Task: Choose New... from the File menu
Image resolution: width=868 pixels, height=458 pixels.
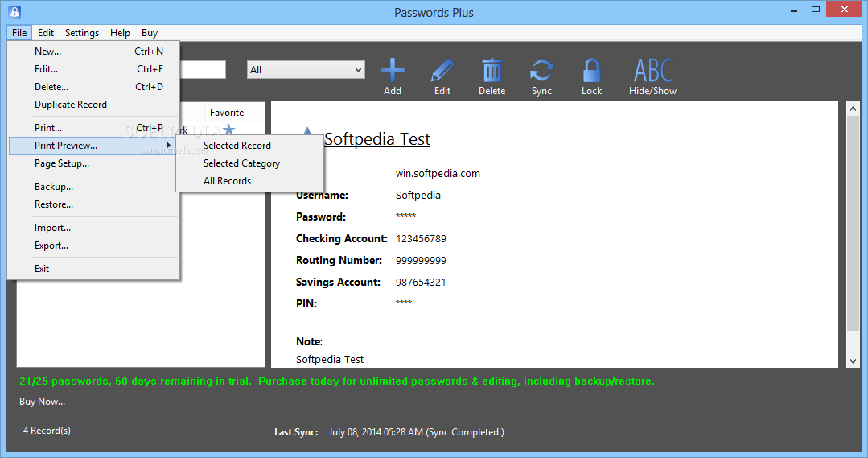Action: coord(94,52)
